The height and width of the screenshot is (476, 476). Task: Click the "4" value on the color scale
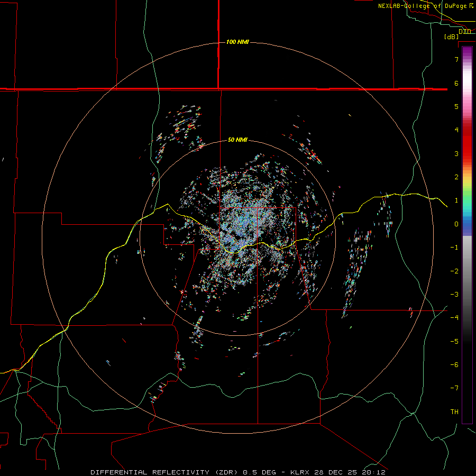click(456, 130)
